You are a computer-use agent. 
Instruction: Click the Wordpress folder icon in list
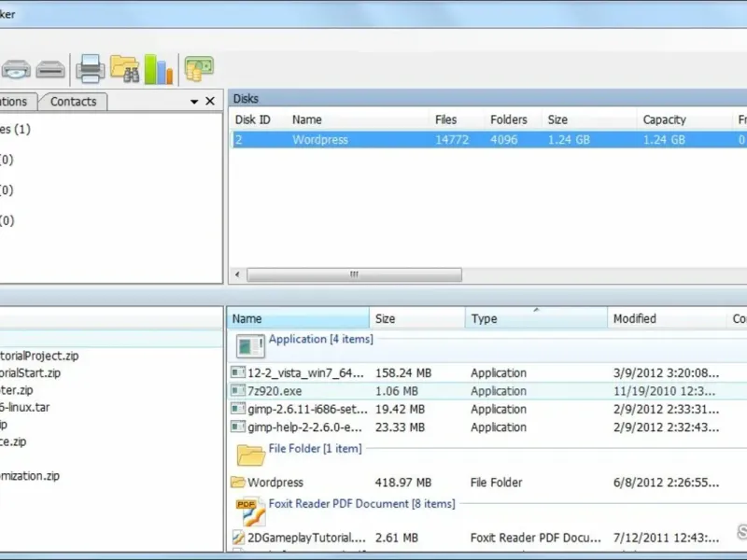(x=238, y=482)
